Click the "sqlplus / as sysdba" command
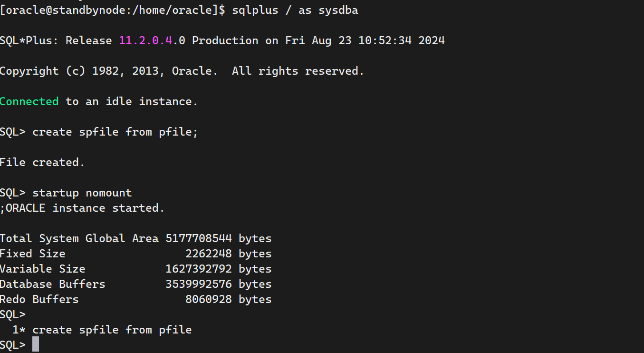644x353 pixels. point(295,10)
